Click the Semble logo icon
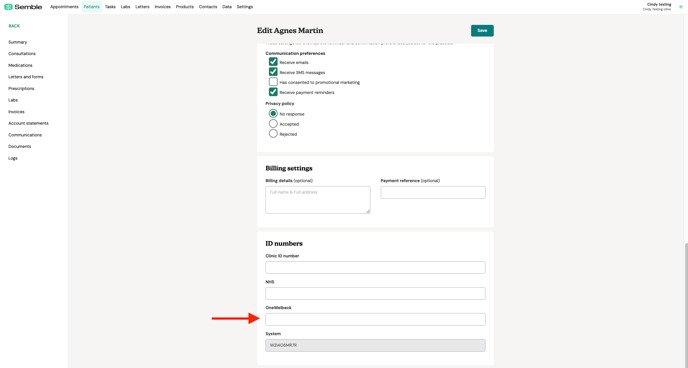This screenshot has height=368, width=688. coord(8,7)
